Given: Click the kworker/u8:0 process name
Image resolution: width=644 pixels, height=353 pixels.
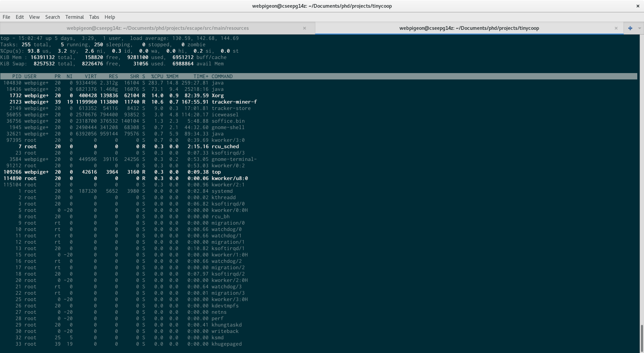Looking at the screenshot, I should [x=230, y=178].
